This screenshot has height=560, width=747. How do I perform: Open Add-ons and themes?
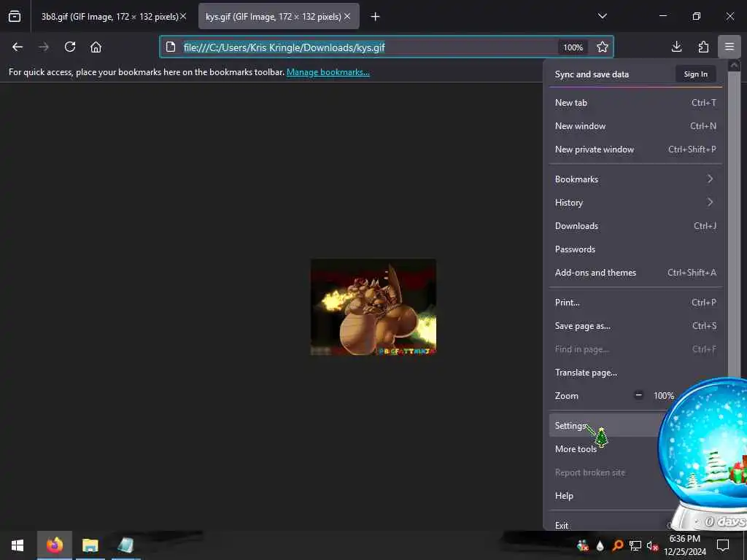[x=635, y=273]
